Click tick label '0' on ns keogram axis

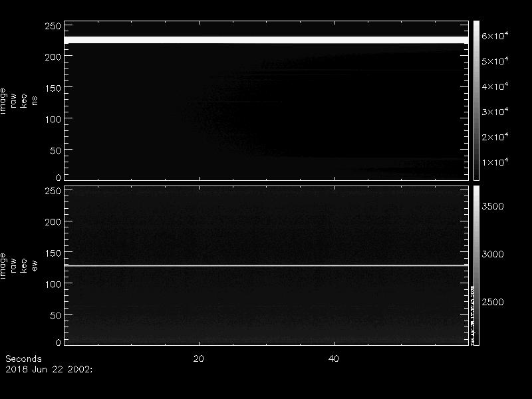(x=59, y=178)
